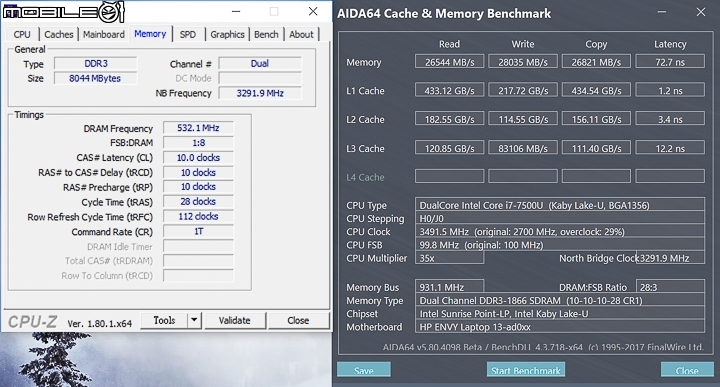This screenshot has width=720, height=387.
Task: Click the Memory Bus value 931.1 MHz
Action: pos(449,287)
